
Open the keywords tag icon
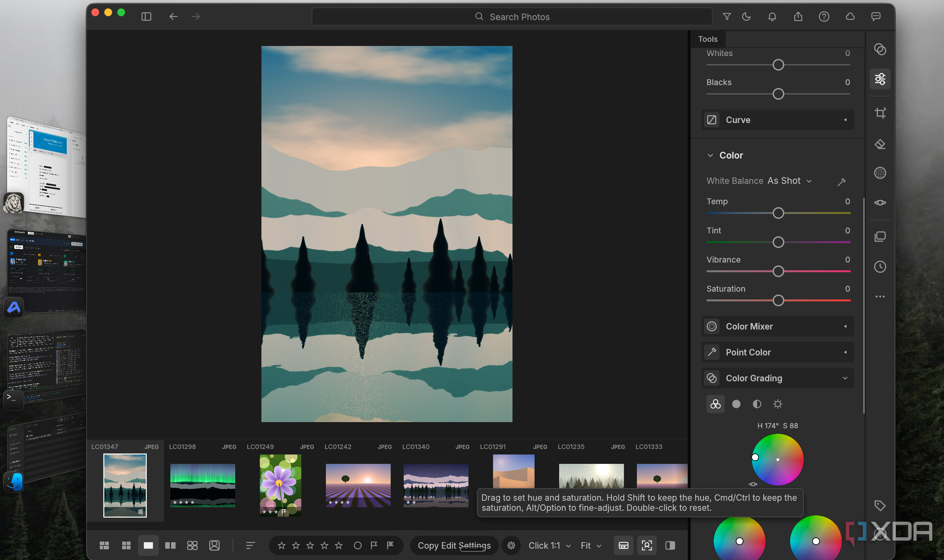coord(880,506)
